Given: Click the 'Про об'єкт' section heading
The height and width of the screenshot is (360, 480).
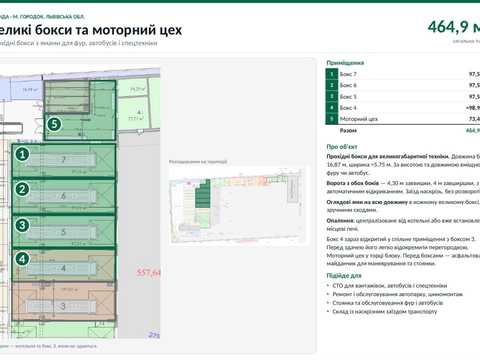Looking at the screenshot, I should tap(342, 147).
